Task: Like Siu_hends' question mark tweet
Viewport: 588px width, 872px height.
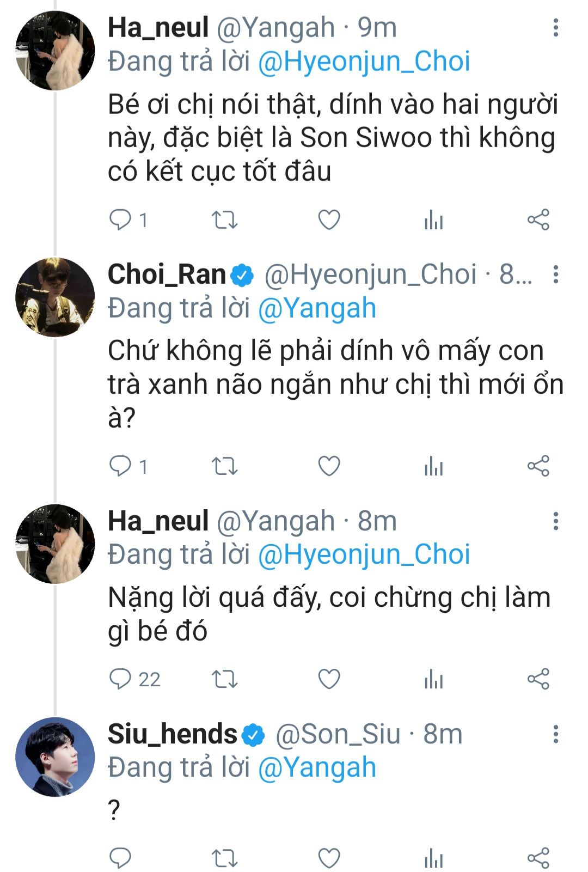Action: (x=329, y=858)
